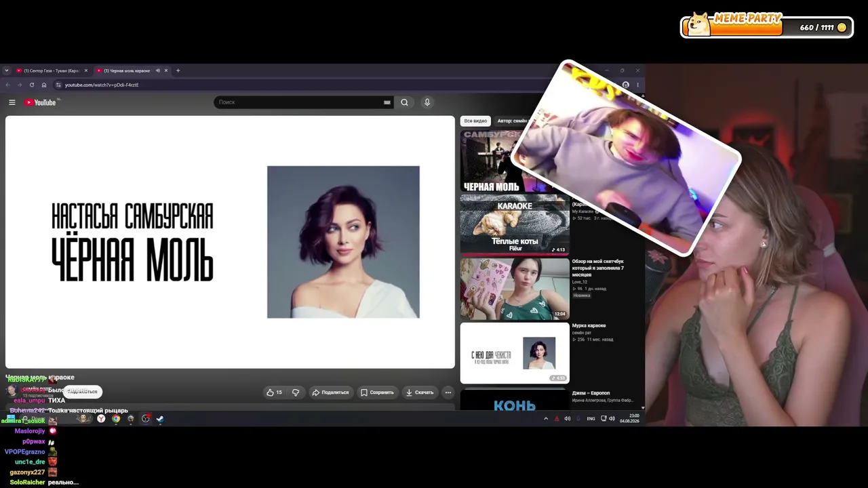Go back one page in browser
Image resolution: width=868 pixels, height=488 pixels.
click(7, 85)
